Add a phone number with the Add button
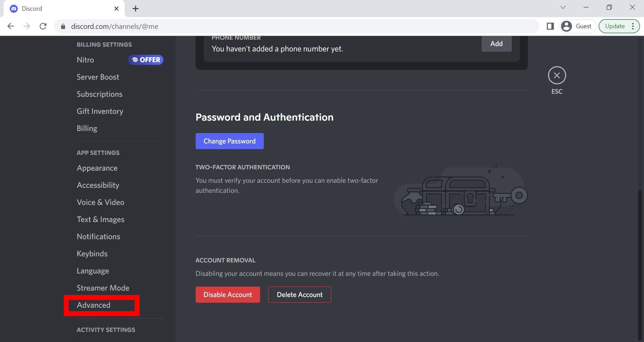 pyautogui.click(x=496, y=43)
